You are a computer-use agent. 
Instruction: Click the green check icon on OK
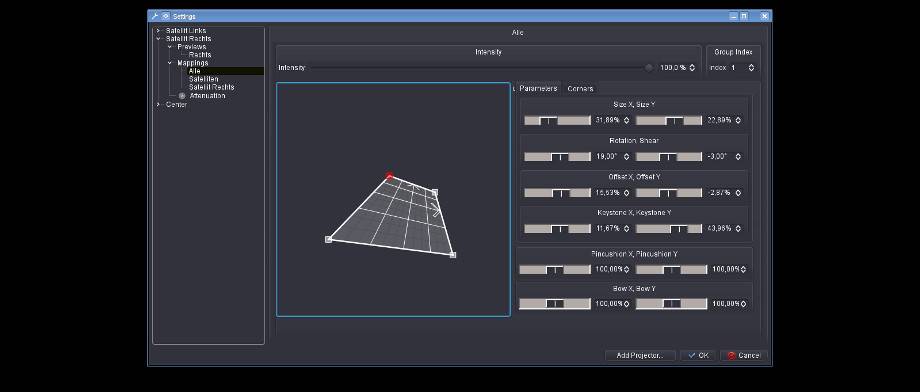point(692,356)
